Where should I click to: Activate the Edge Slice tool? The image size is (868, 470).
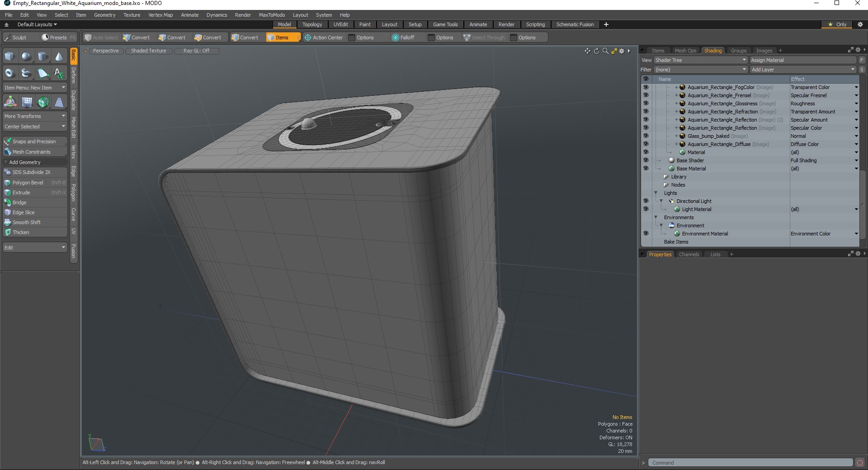coord(35,212)
